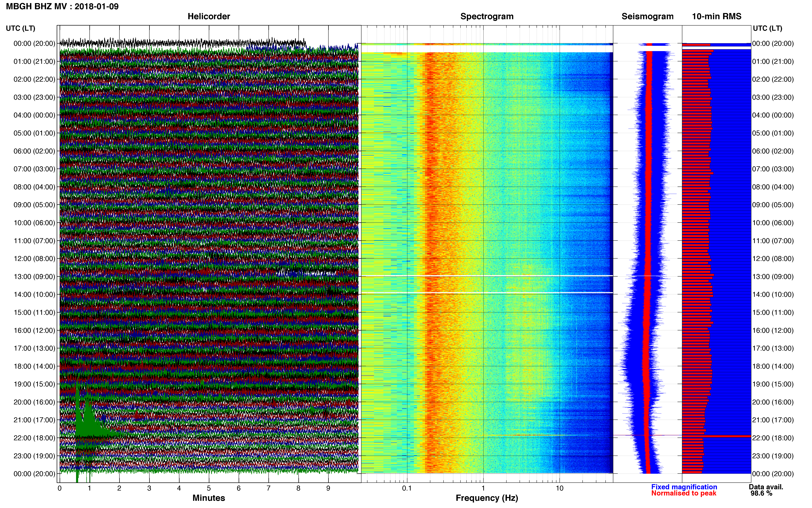Click "05:00 (01:00)" on the left time axis
The height and width of the screenshot is (508, 812).
coord(34,133)
